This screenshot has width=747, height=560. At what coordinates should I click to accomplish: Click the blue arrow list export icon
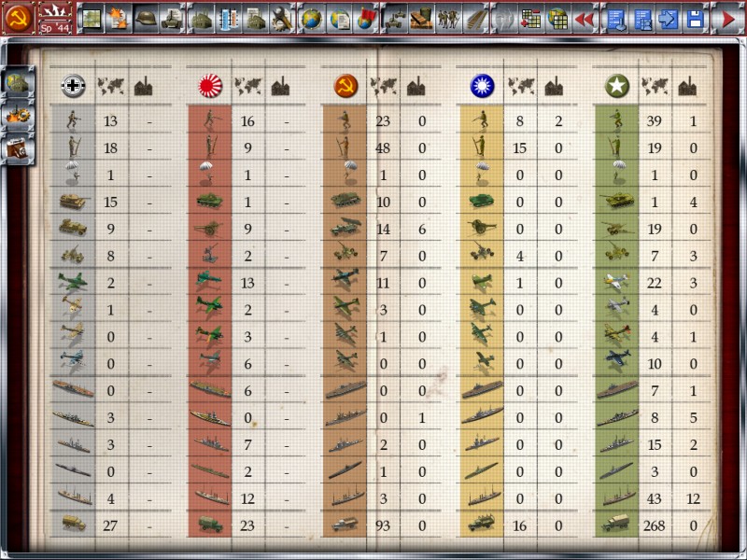[669, 19]
